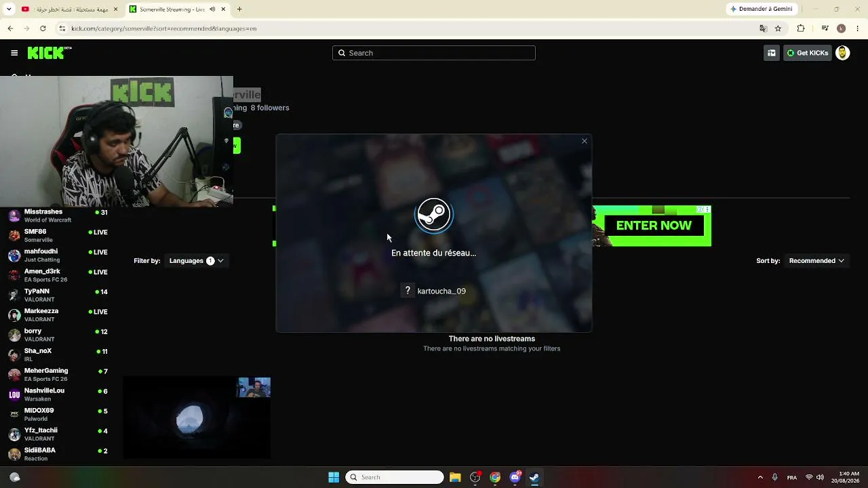868x488 pixels.
Task: Open Markeezza channel avatar in sidebar
Action: pos(14,315)
